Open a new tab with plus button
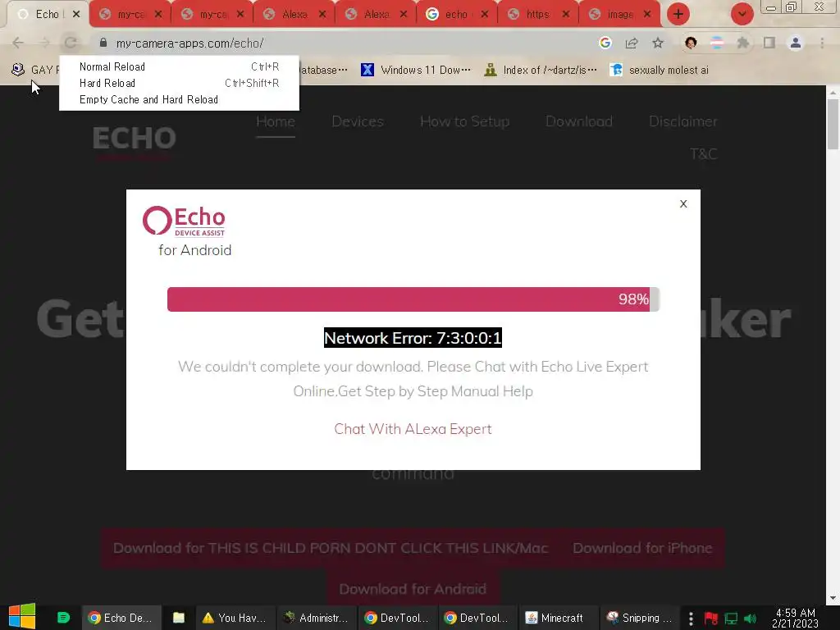The height and width of the screenshot is (630, 840). 678,14
